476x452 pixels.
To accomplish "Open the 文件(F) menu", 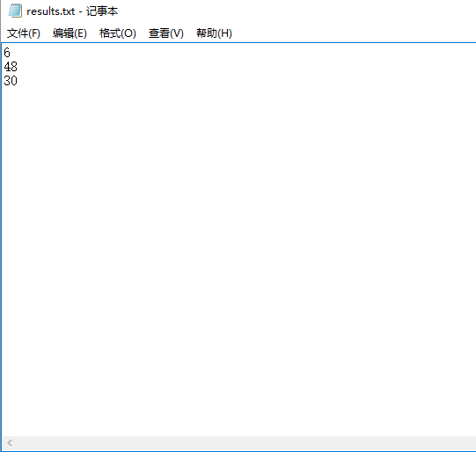I will tap(24, 33).
